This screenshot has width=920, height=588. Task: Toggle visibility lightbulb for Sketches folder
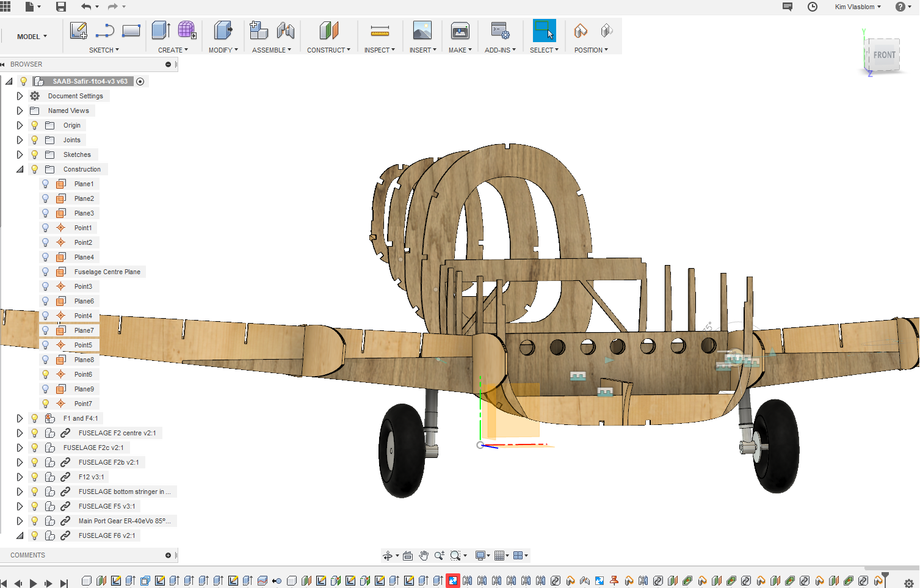35,154
